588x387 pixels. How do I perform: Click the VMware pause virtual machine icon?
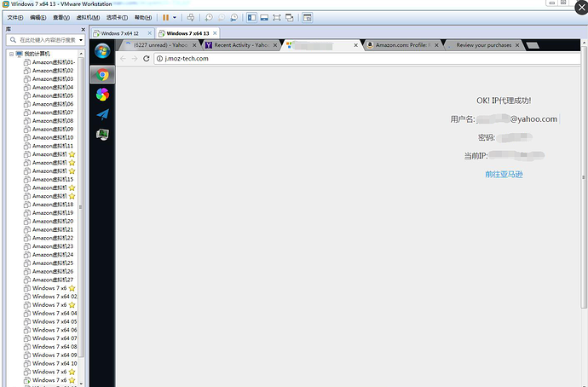pos(165,17)
